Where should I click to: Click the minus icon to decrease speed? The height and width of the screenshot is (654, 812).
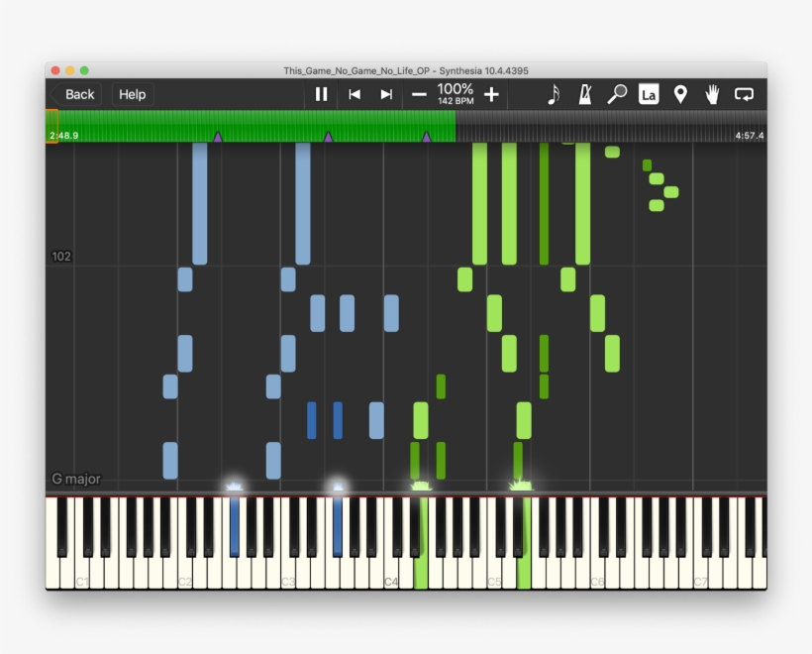[x=418, y=95]
